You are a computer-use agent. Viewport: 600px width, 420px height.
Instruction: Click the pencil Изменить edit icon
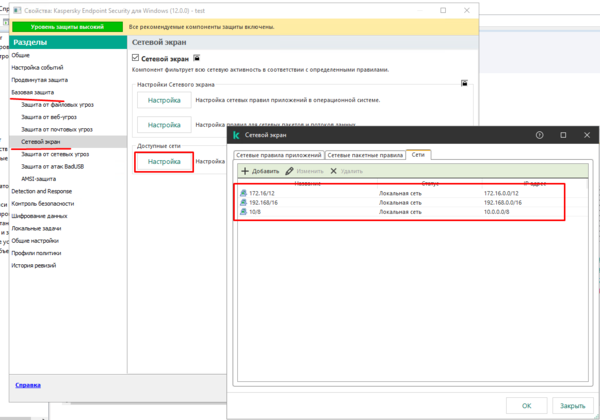pyautogui.click(x=290, y=172)
